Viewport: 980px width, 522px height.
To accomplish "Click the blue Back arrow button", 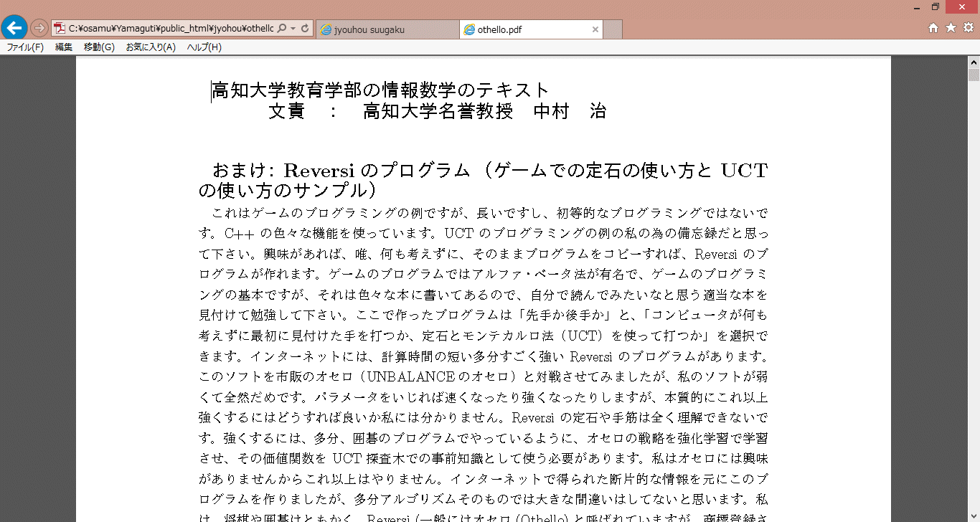I will (x=14, y=28).
